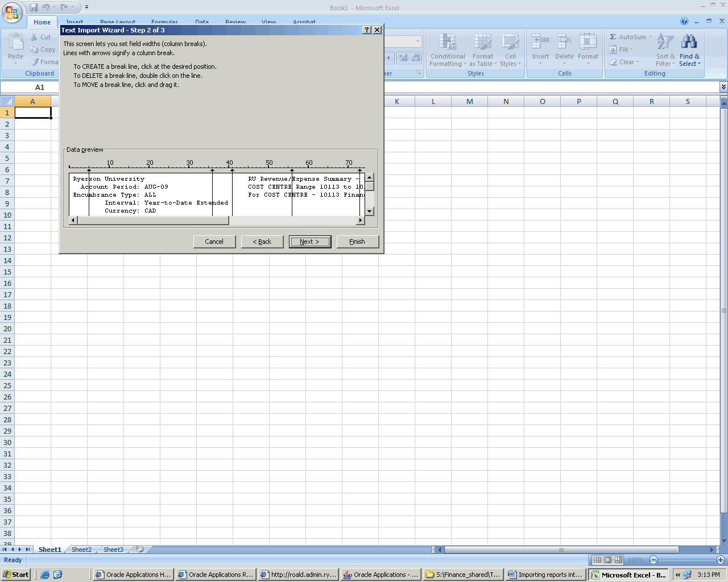Screen dimensions: 728x582
Task: Open the Customize Quick Access Toolbar dropdown
Action: pyautogui.click(x=86, y=7)
